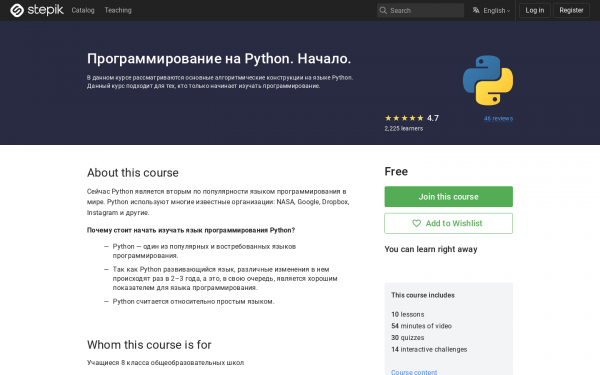
Task: Click the bold question Почему стоит начать изучать
Action: pos(191,230)
